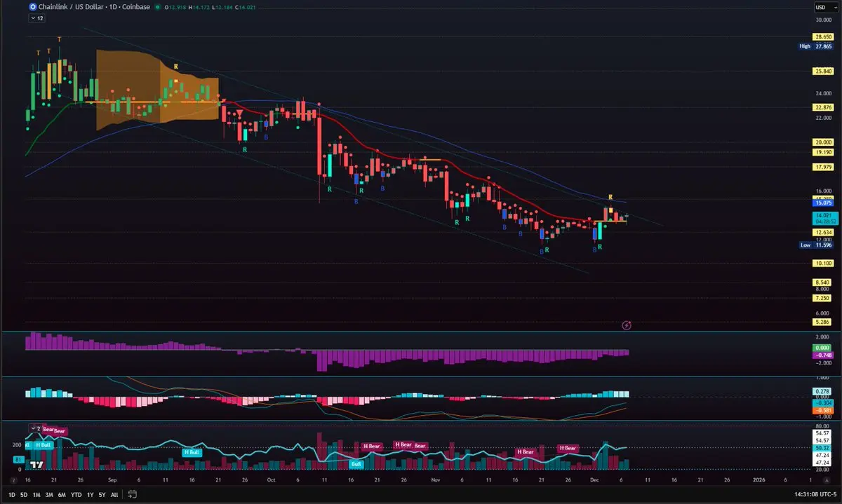Image resolution: width=842 pixels, height=504 pixels.
Task: Click the 19.190 price level label
Action: [x=822, y=152]
